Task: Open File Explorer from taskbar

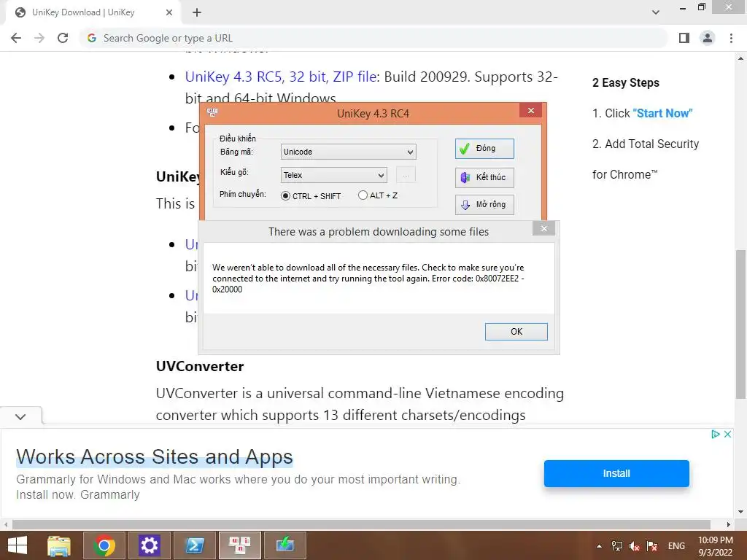Action: (59, 545)
